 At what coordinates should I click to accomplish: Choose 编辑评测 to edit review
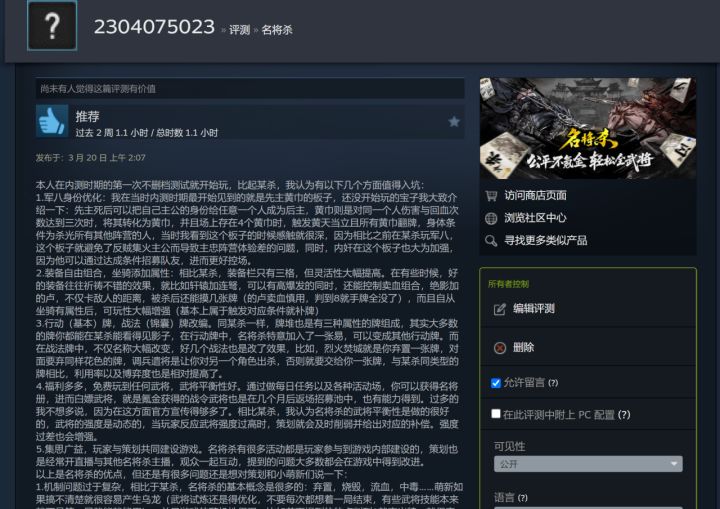coord(534,309)
